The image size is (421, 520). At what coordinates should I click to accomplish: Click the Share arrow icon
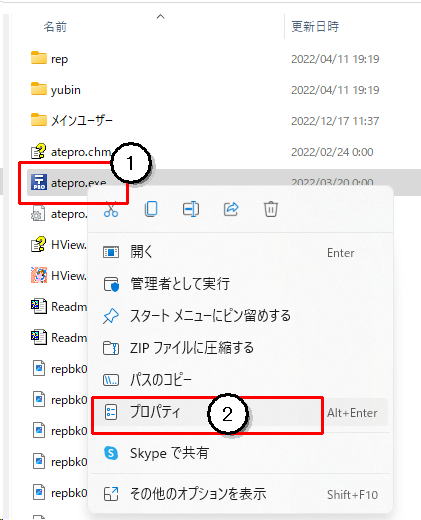[x=231, y=209]
